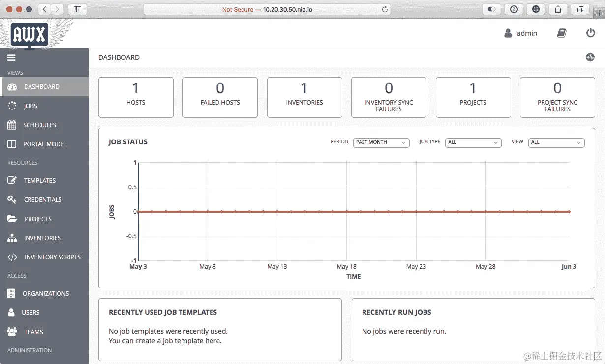This screenshot has height=364, width=605.
Task: Click the Inventories hierarchy icon
Action: point(12,238)
